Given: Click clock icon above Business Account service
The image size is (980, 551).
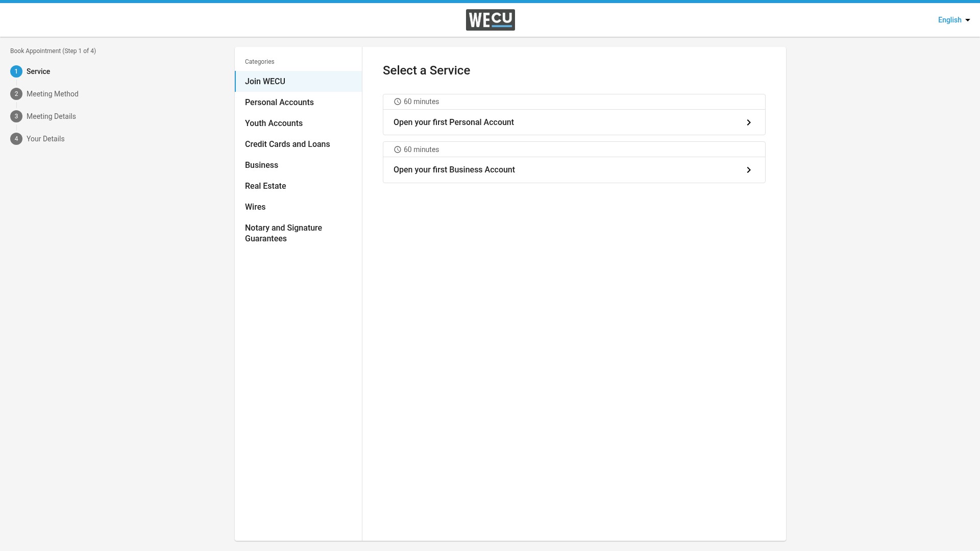Looking at the screenshot, I should 398,149.
